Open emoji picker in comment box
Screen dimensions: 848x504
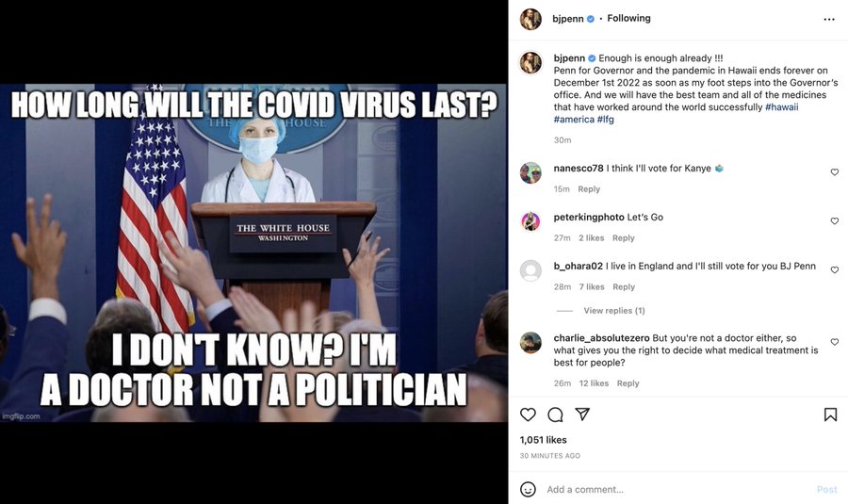(x=528, y=490)
